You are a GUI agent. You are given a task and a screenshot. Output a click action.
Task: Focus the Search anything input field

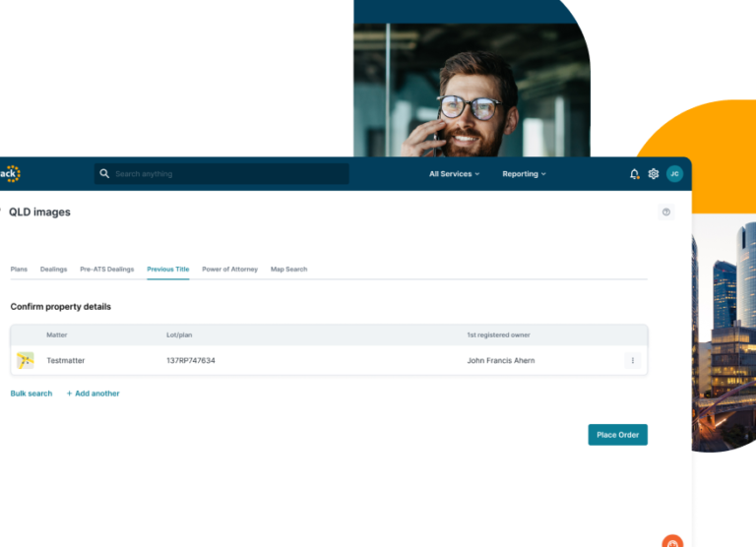tap(226, 174)
